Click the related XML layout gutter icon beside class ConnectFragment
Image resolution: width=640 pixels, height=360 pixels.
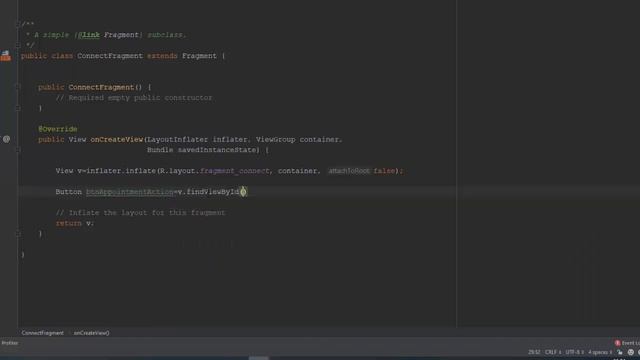tap(6, 56)
